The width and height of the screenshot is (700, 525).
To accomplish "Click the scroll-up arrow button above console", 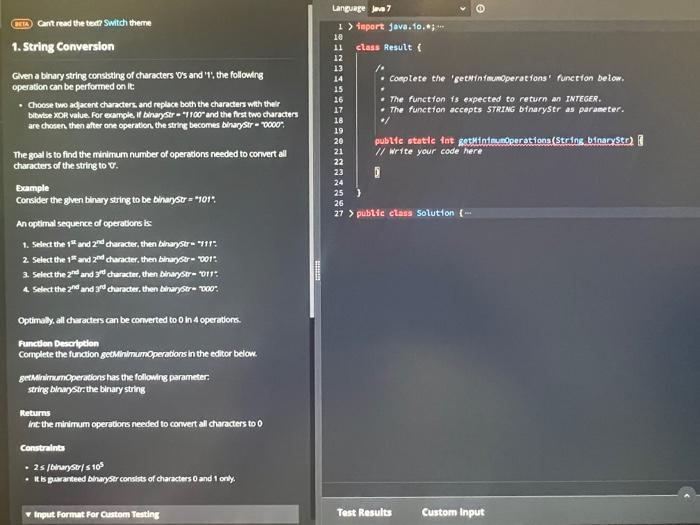I will coord(687,495).
